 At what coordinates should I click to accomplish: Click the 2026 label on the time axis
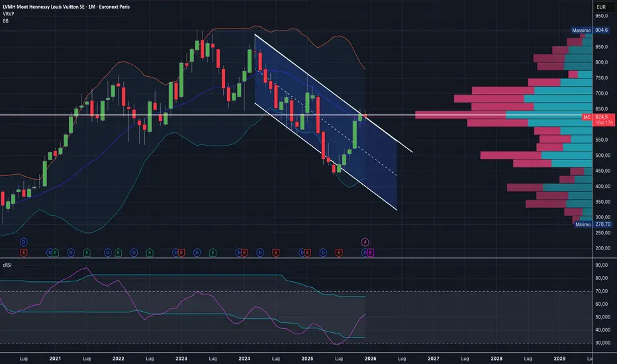click(370, 359)
